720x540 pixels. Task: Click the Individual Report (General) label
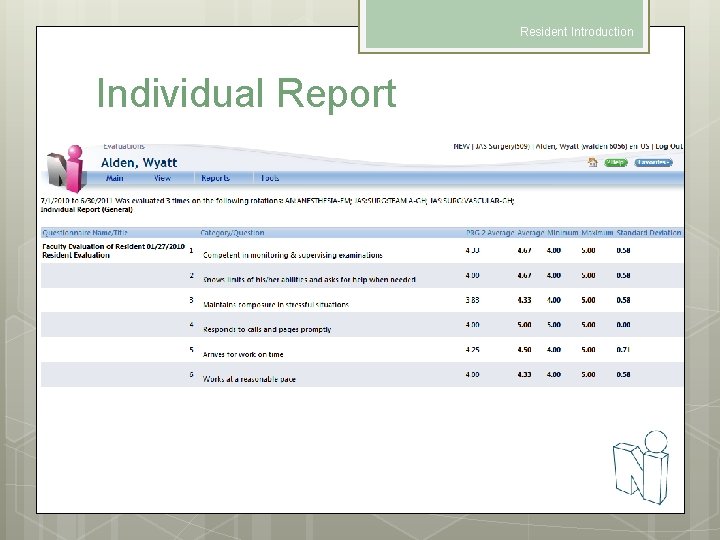click(x=87, y=210)
